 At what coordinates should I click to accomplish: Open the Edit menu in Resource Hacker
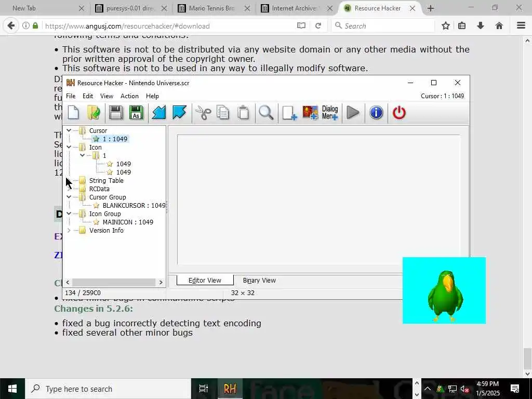click(87, 96)
